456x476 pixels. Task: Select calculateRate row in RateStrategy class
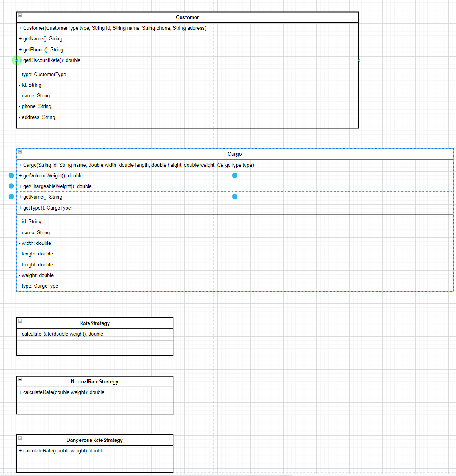tap(95, 334)
